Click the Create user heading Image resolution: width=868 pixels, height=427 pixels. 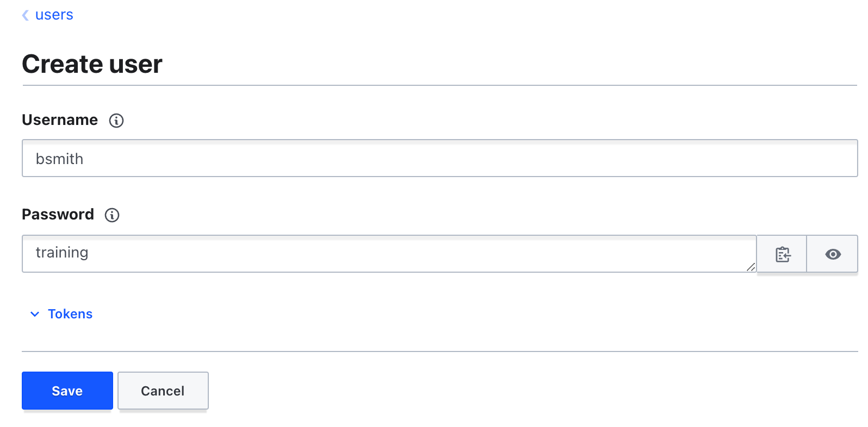(92, 64)
